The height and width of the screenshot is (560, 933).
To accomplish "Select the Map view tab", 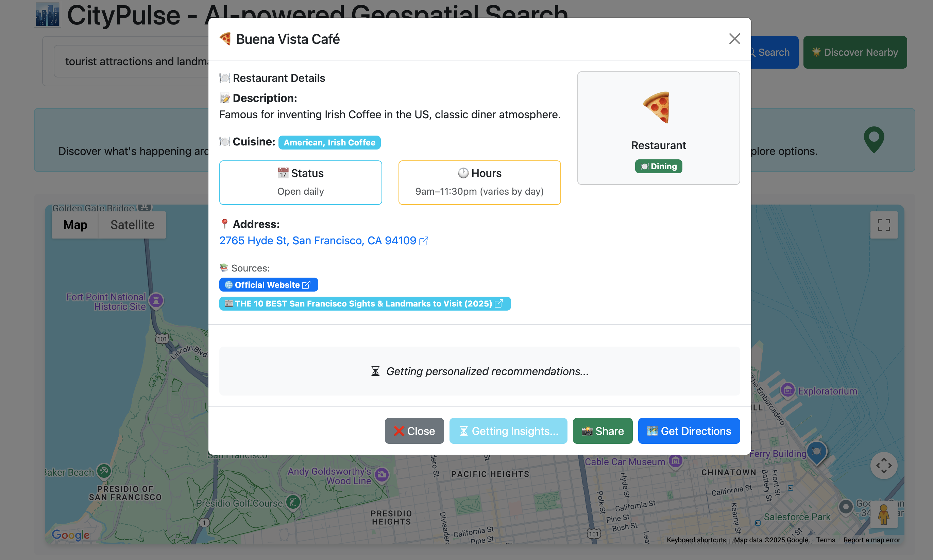I will pyautogui.click(x=75, y=225).
